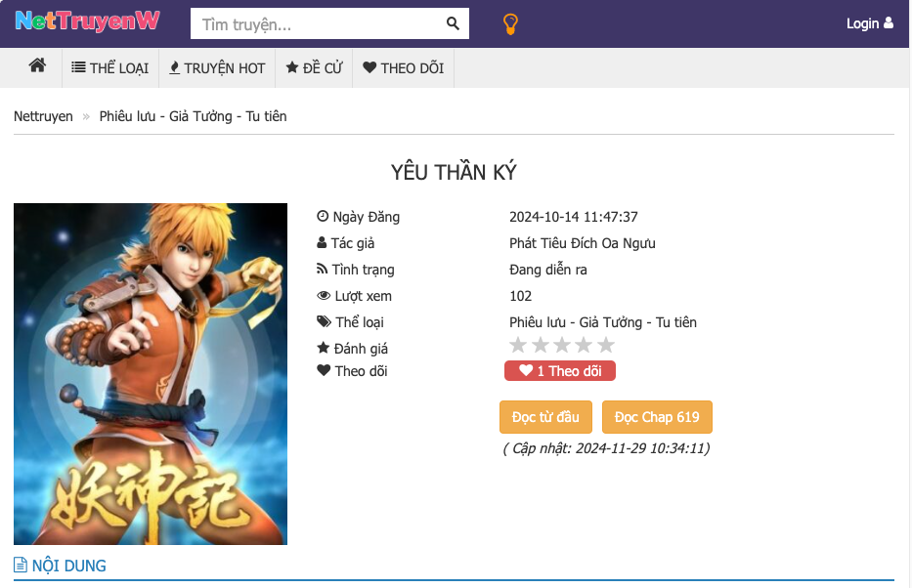Click the Đọc từ đầu button

(545, 417)
